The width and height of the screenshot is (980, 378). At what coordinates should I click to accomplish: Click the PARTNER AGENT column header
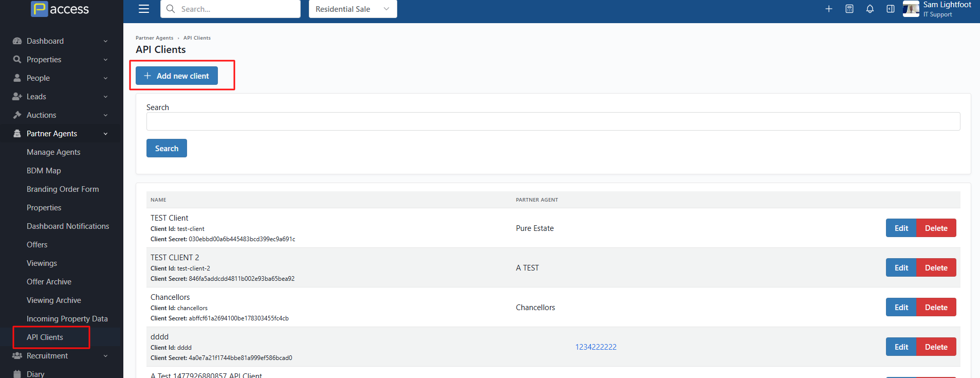coord(537,200)
